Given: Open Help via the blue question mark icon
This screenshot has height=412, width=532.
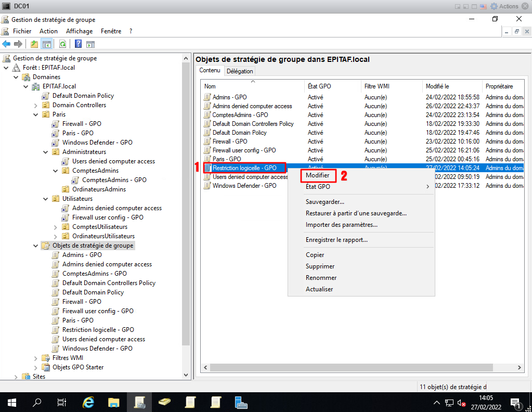Looking at the screenshot, I should click(78, 44).
